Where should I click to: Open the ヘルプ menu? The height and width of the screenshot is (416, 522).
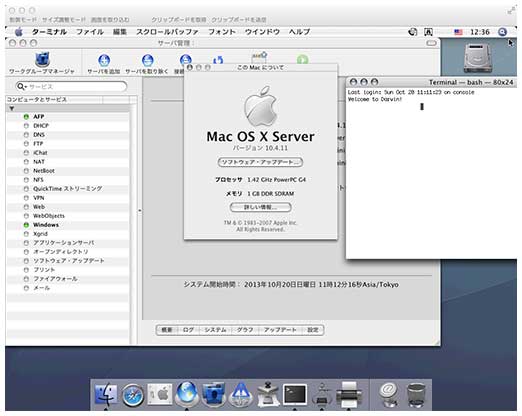point(299,32)
